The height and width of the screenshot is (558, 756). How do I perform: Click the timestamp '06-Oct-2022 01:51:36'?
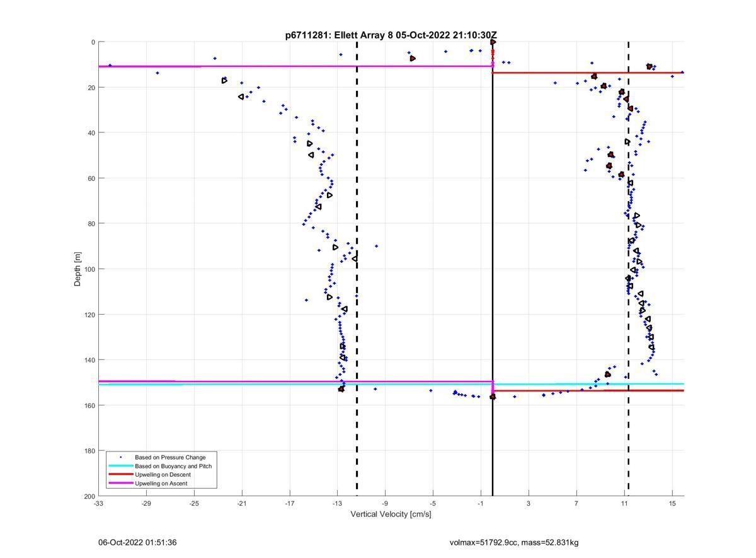pyautogui.click(x=137, y=542)
